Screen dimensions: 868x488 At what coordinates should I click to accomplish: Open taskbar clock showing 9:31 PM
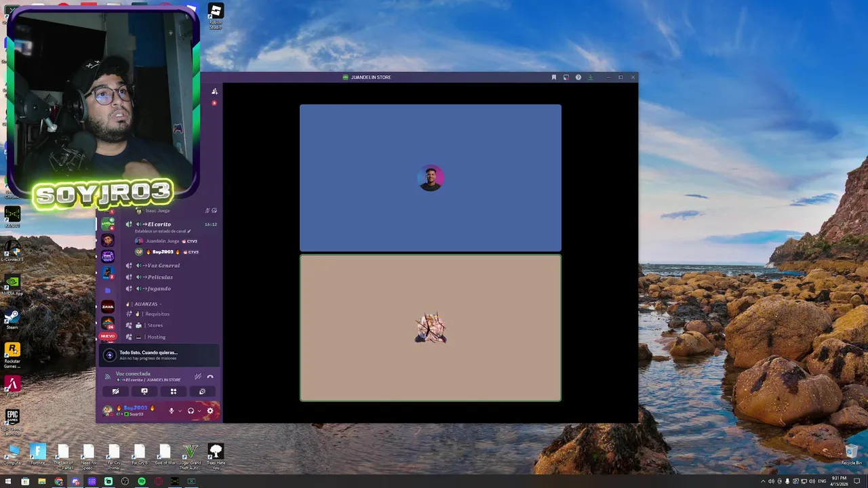pyautogui.click(x=839, y=481)
